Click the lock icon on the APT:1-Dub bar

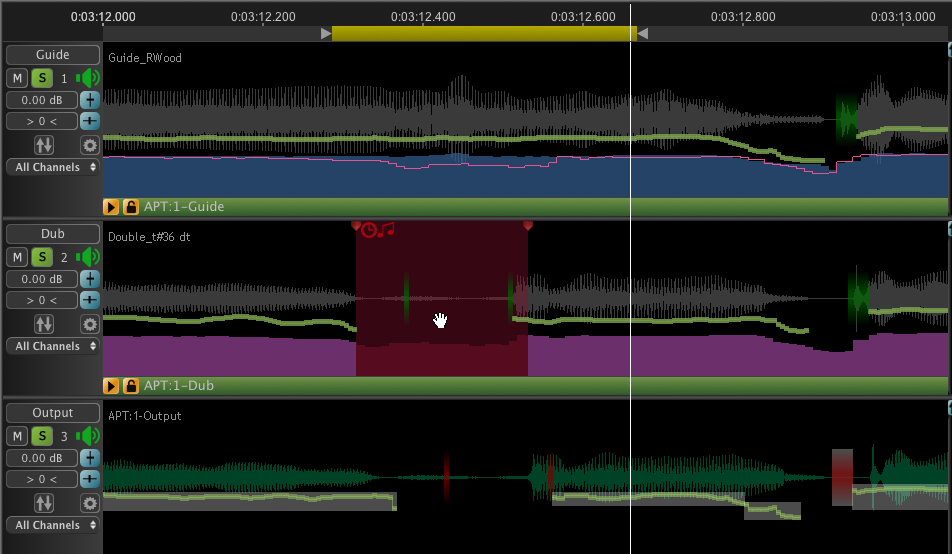point(130,386)
